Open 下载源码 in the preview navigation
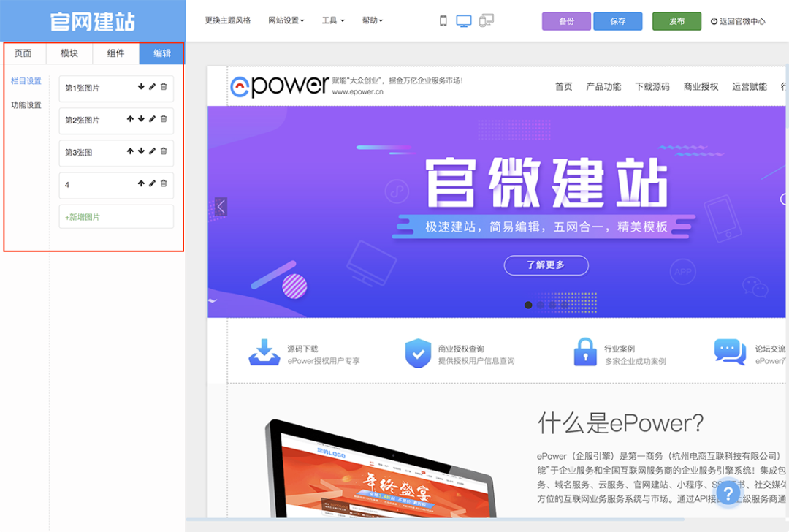 click(652, 86)
